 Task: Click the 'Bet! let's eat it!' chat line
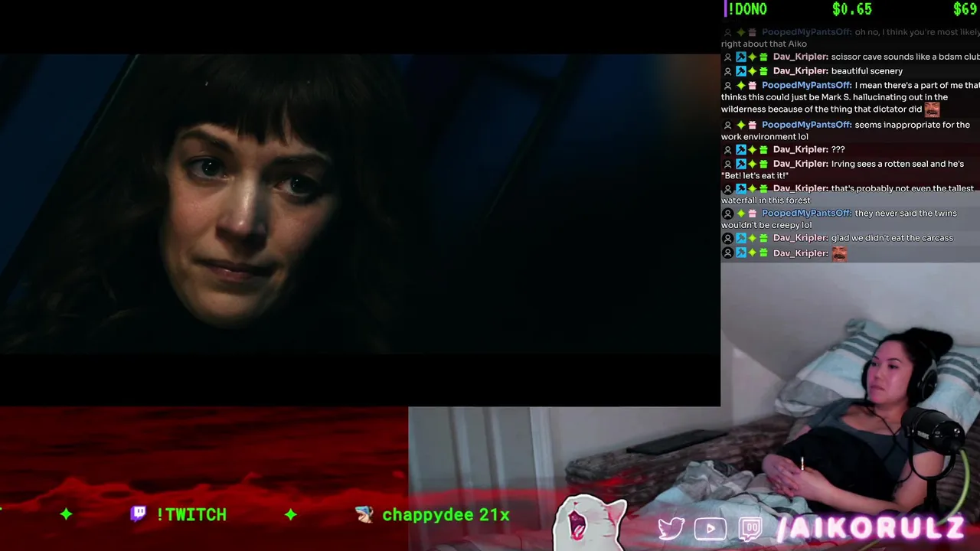coord(755,176)
